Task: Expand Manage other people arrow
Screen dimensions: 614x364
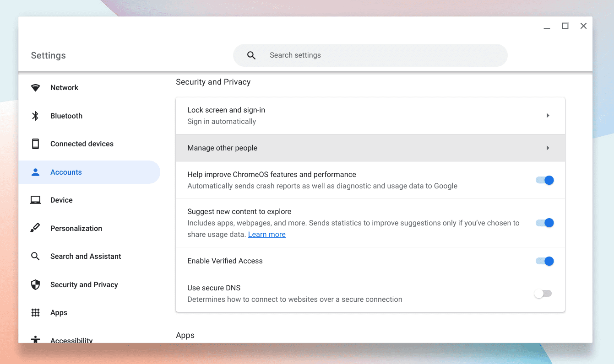Action: tap(548, 148)
